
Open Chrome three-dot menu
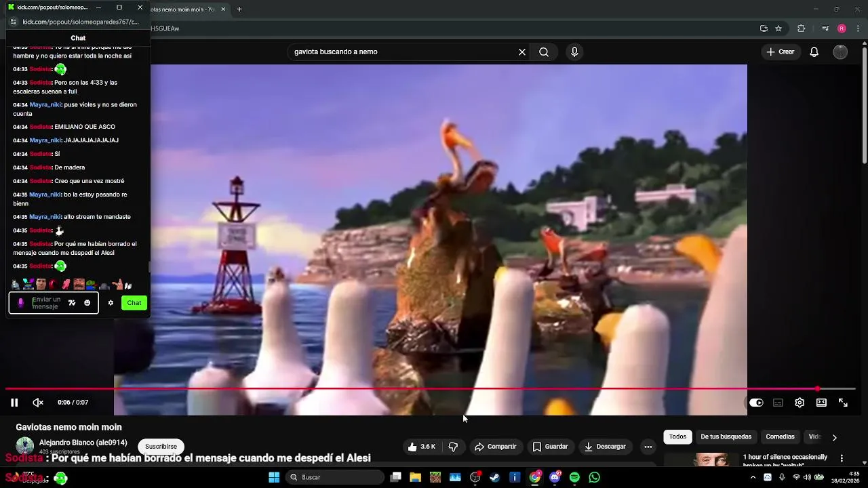(x=857, y=28)
